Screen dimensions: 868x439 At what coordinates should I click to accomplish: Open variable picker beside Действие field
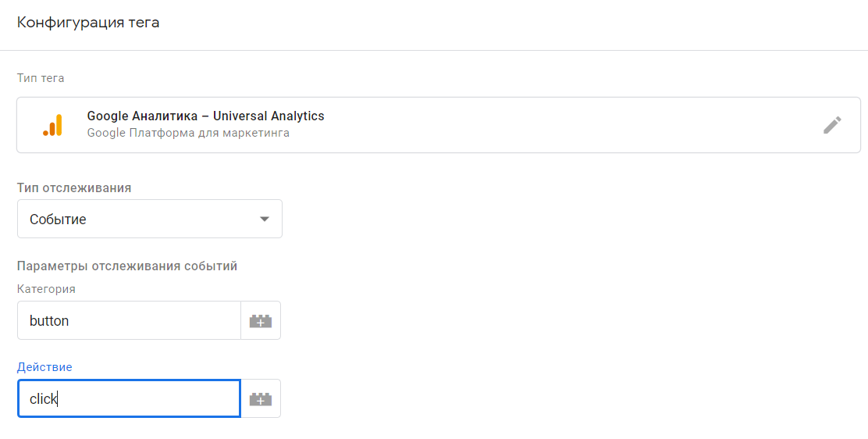tap(261, 398)
